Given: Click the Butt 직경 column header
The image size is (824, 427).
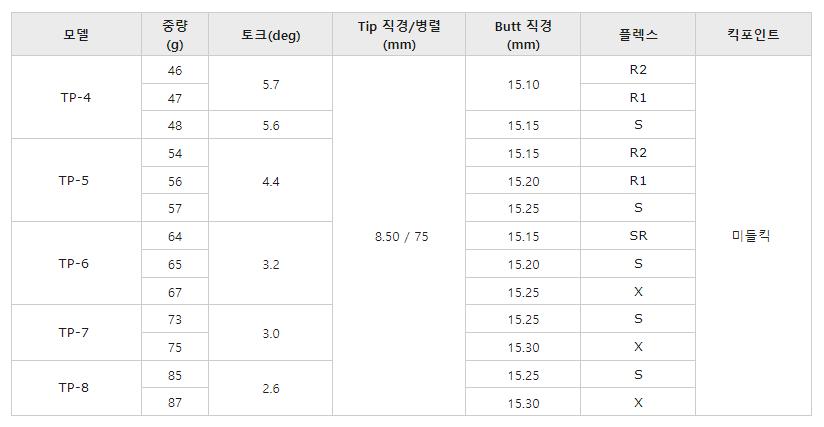Looking at the screenshot, I should tap(522, 35).
